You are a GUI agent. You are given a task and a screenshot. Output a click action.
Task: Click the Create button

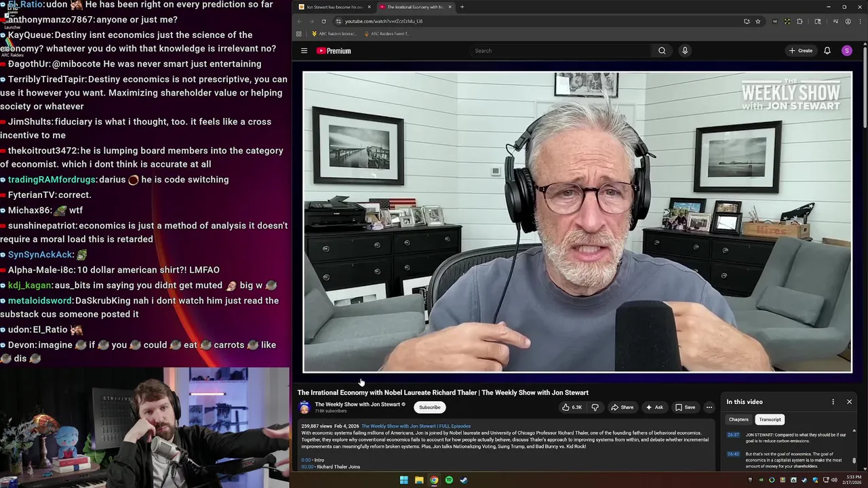(800, 51)
